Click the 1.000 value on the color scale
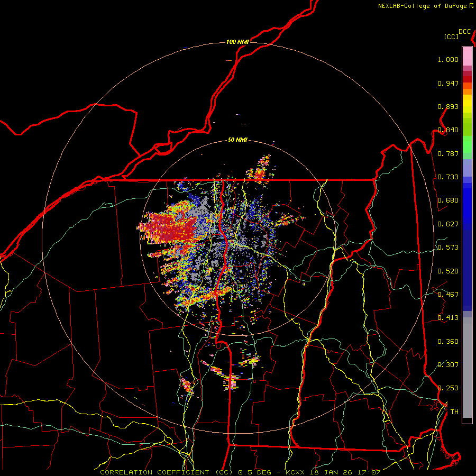 [x=448, y=59]
